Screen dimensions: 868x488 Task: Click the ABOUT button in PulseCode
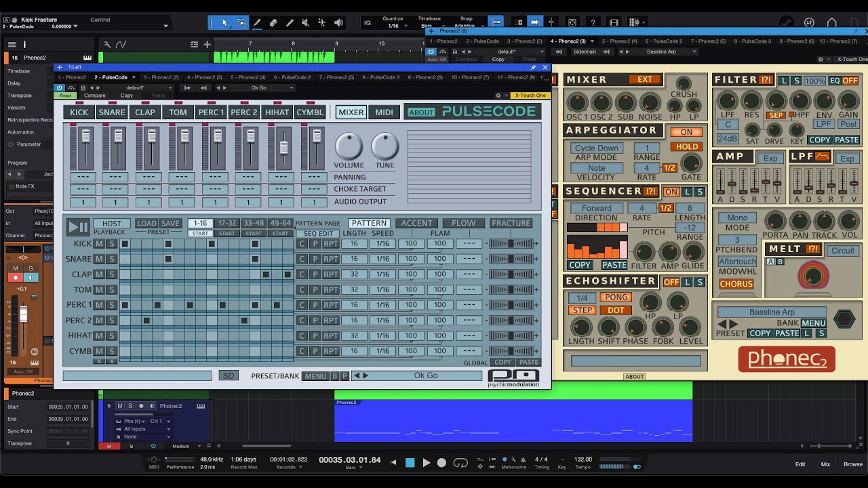(x=420, y=113)
